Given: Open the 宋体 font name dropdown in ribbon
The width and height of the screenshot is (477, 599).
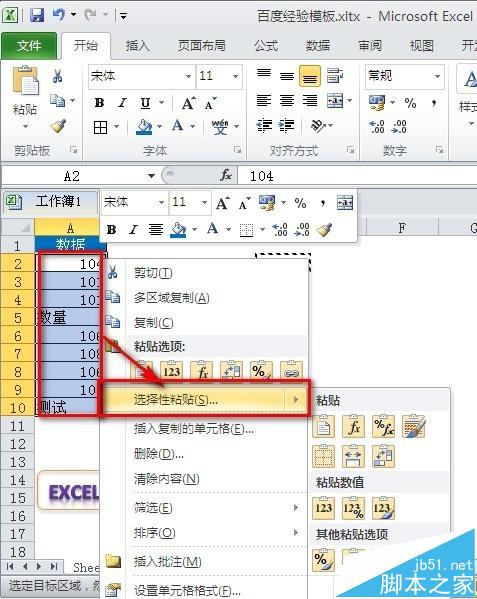Looking at the screenshot, I should pos(188,76).
